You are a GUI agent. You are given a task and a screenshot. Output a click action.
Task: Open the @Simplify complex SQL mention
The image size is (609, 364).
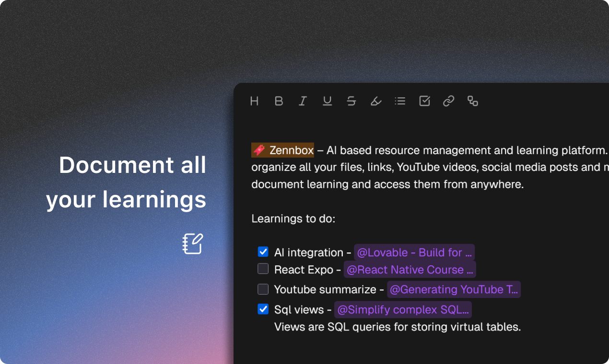click(403, 310)
